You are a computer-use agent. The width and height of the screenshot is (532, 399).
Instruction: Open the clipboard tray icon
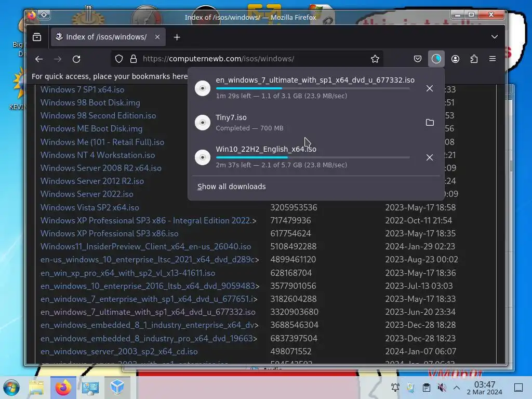click(x=427, y=388)
